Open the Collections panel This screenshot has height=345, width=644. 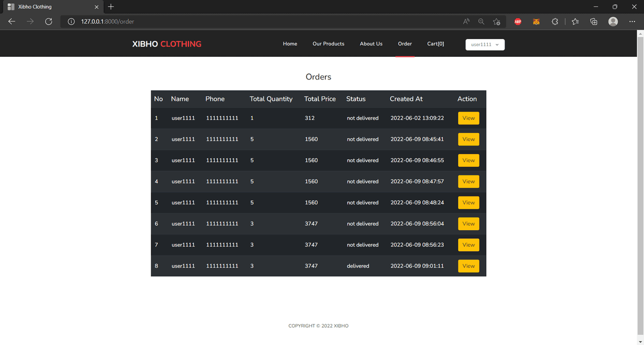tap(594, 21)
